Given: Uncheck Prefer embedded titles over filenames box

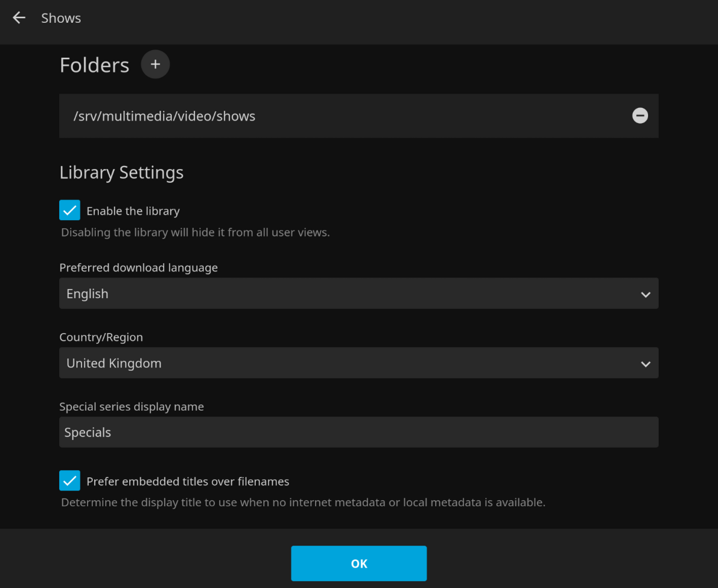Looking at the screenshot, I should (x=70, y=481).
